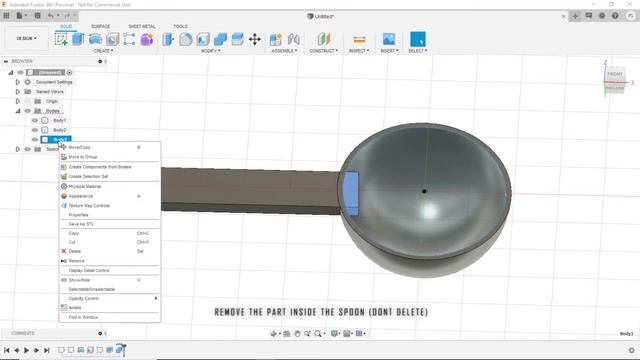Switch to the Sheet Metal tab
Viewport: 640px width, 360px height.
[x=142, y=26]
